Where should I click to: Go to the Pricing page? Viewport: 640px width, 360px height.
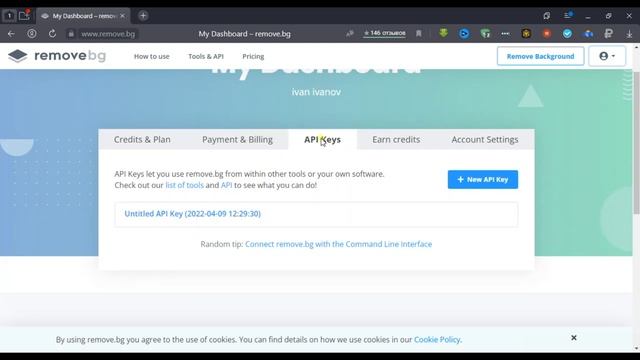click(x=253, y=56)
